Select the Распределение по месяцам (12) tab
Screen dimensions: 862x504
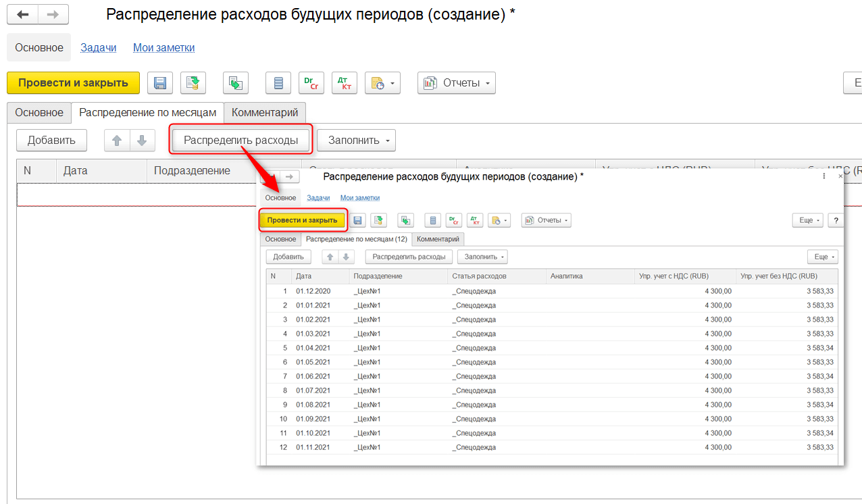(x=356, y=239)
